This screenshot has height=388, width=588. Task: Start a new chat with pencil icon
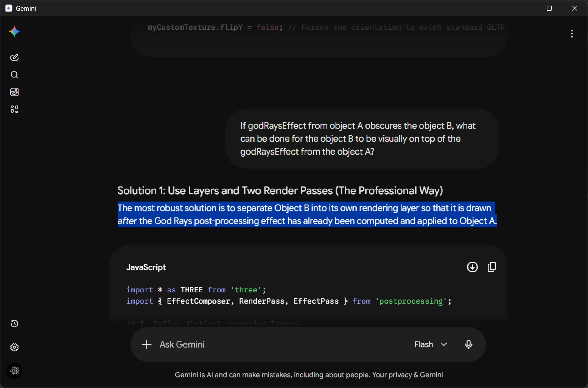coord(14,57)
